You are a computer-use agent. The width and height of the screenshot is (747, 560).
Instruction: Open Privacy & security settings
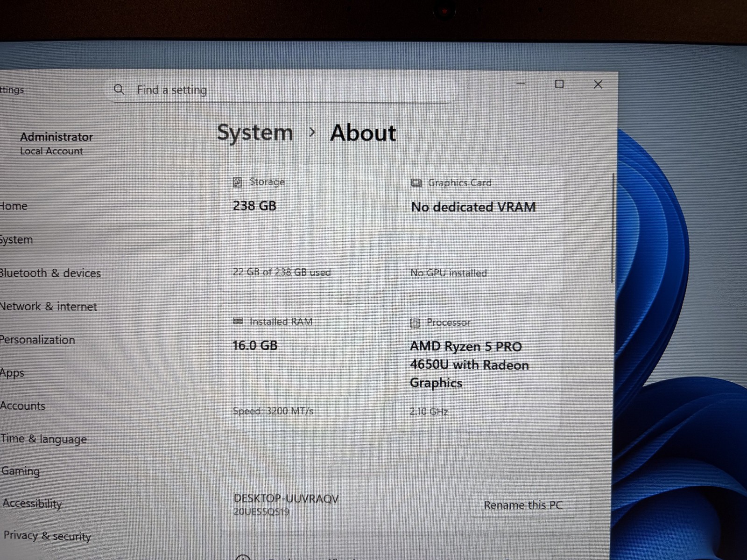[x=47, y=536]
